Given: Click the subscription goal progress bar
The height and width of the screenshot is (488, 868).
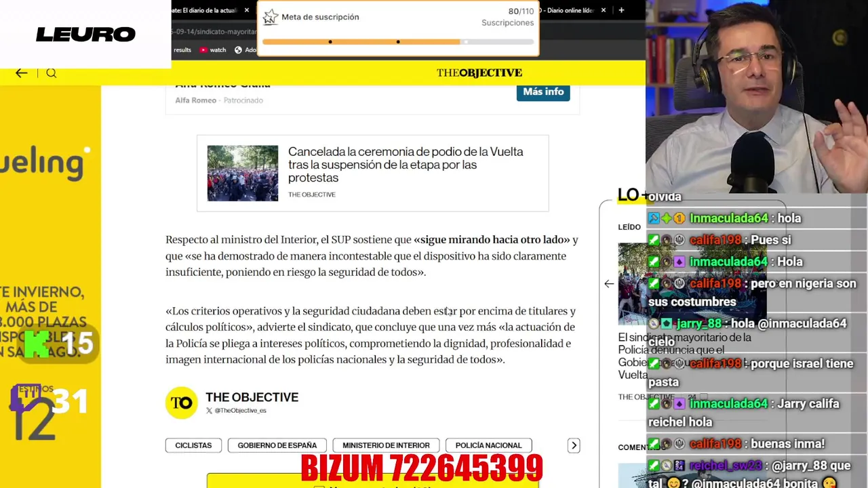Looking at the screenshot, I should click(398, 42).
